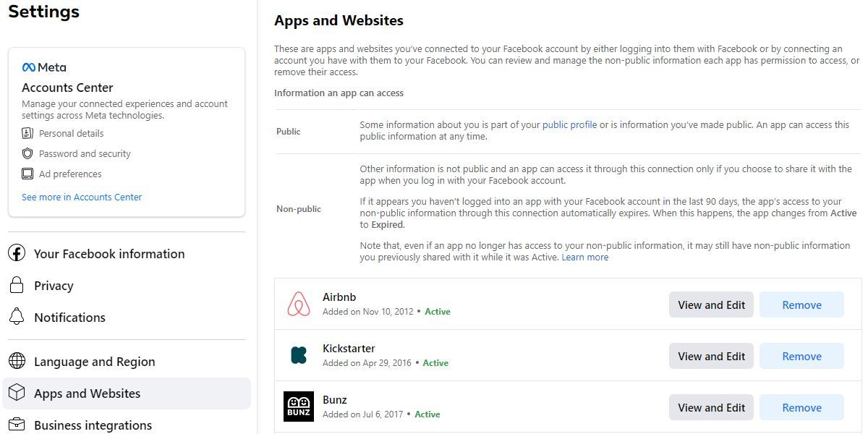
Task: Open Your Facebook information section
Action: [x=109, y=253]
